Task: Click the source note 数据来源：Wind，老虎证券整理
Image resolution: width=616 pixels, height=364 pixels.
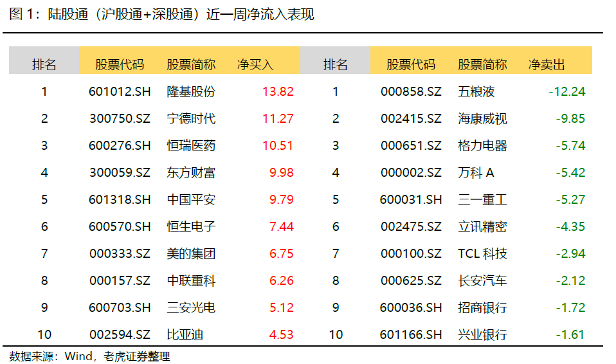Action: [x=89, y=356]
